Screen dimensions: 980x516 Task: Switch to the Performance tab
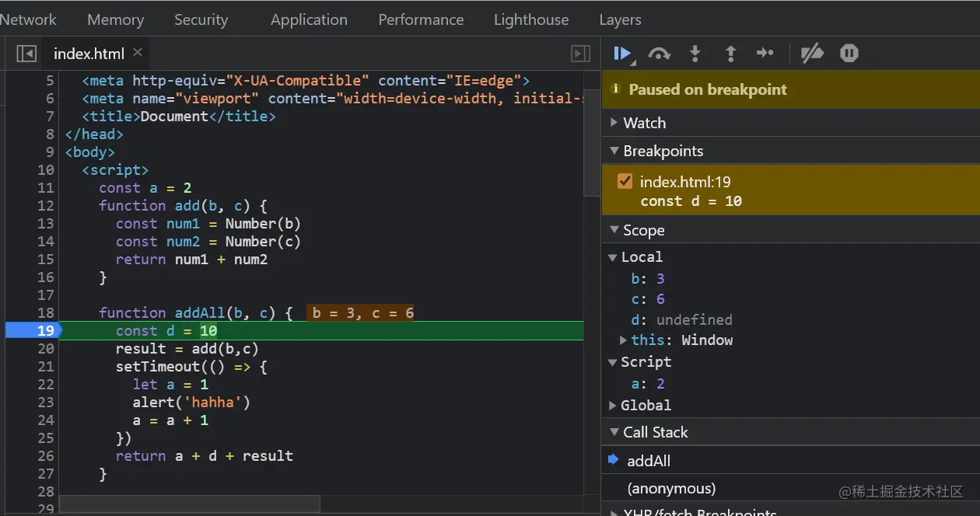click(421, 19)
